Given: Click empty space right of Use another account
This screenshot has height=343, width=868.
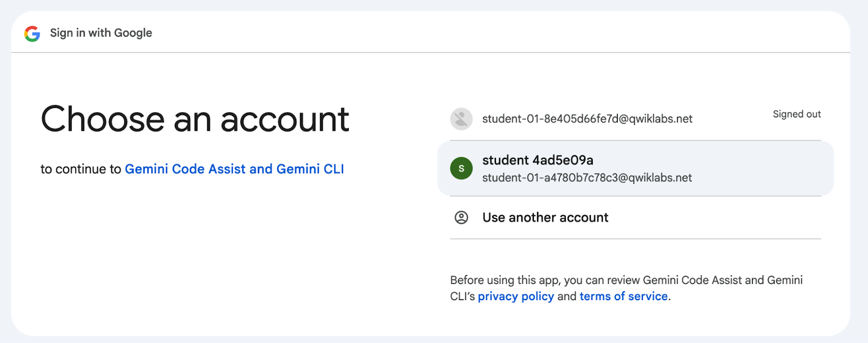Looking at the screenshot, I should 716,218.
